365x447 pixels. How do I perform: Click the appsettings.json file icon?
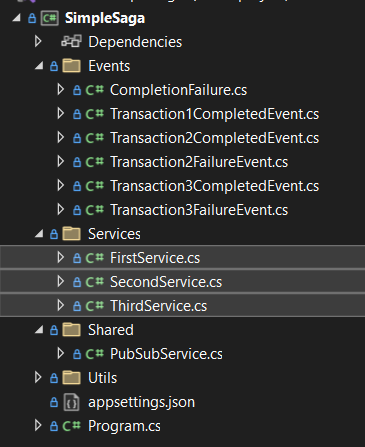[x=71, y=402]
